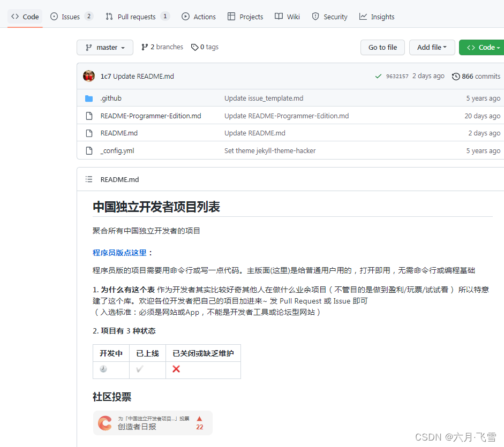
Task: Open the _config.yml file
Action: (117, 150)
